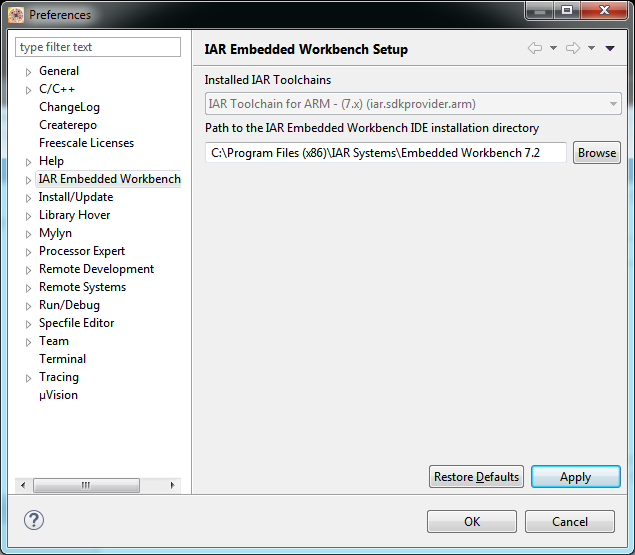Select General in the preferences tree
The width and height of the screenshot is (635, 555).
pyautogui.click(x=59, y=71)
